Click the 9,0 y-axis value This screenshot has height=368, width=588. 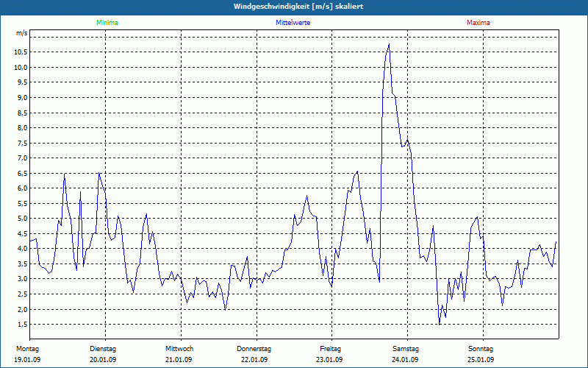click(x=22, y=98)
